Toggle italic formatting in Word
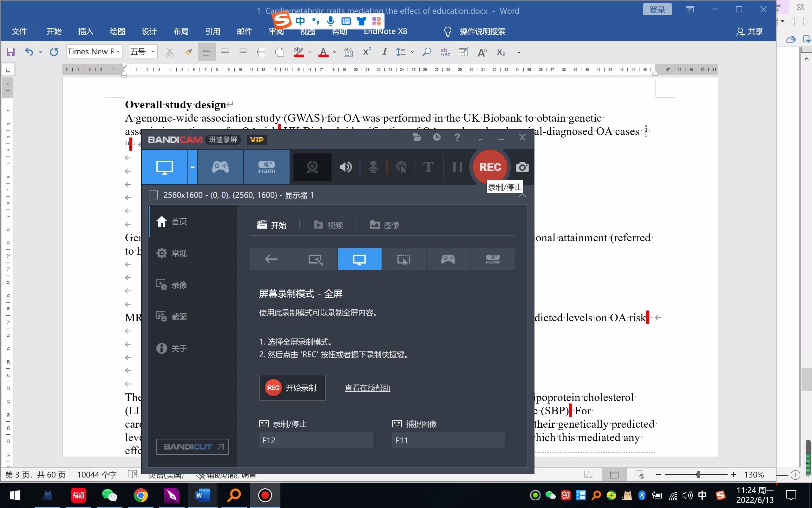This screenshot has height=508, width=812. pos(384,52)
